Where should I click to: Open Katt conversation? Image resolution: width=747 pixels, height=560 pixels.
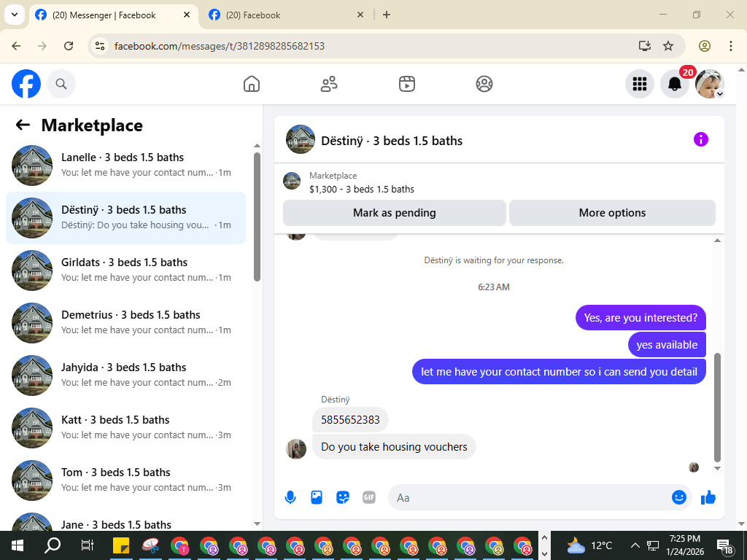coord(125,427)
